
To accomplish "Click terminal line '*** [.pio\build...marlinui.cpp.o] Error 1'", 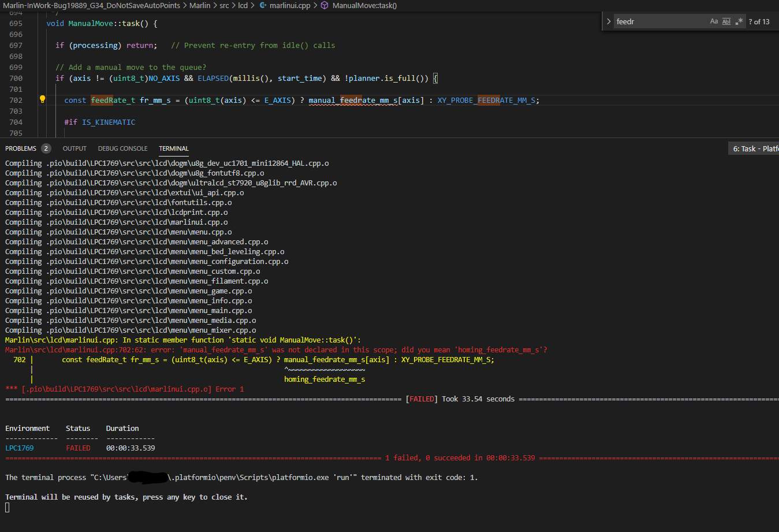I will [x=125, y=389].
